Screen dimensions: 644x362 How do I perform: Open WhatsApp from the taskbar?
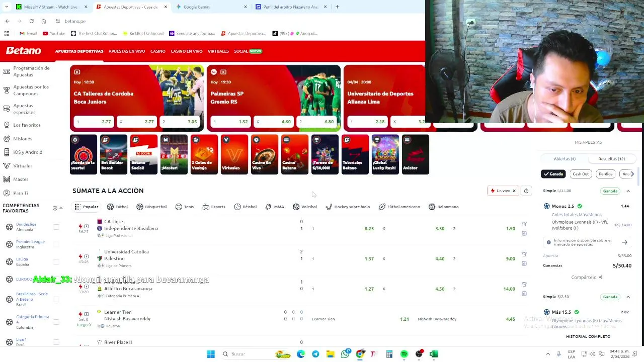point(345,354)
